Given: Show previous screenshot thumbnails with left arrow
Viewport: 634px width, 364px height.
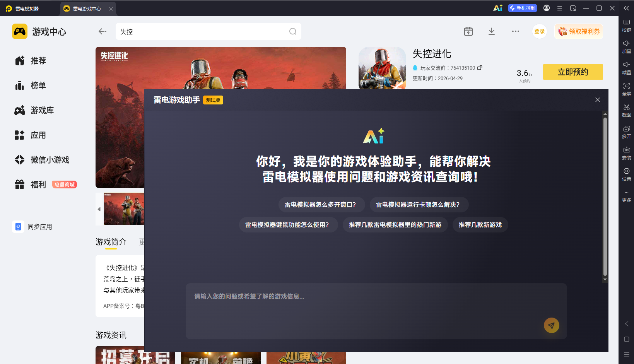Looking at the screenshot, I should click(99, 209).
